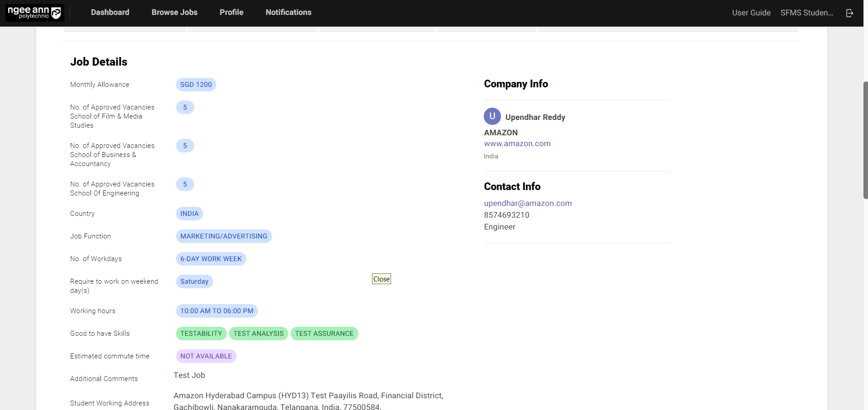Click the logout icon in header
Image resolution: width=868 pixels, height=410 pixels.
click(849, 13)
